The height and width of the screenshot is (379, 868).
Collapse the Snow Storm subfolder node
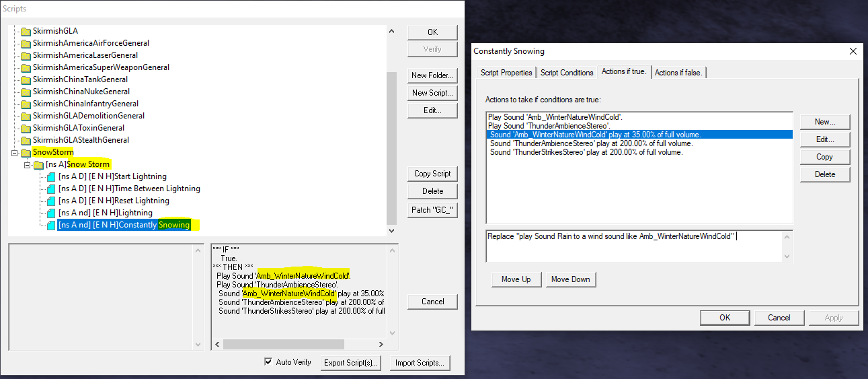coord(27,165)
